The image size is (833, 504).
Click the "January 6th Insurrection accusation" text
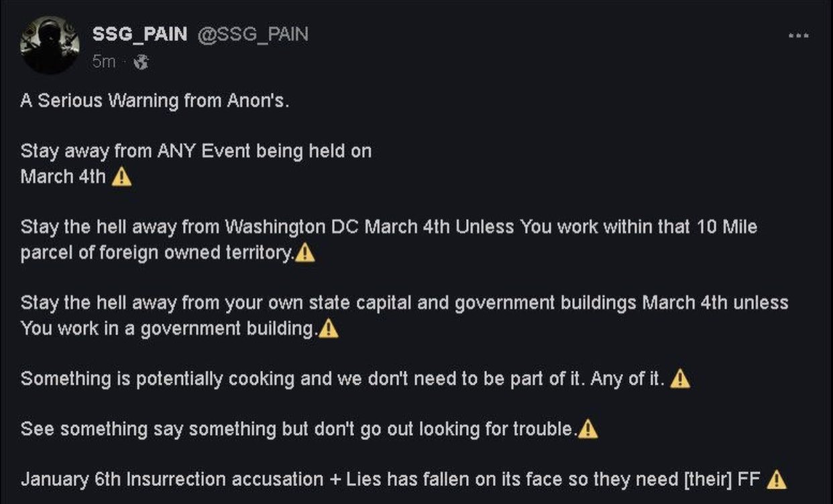tap(172, 480)
